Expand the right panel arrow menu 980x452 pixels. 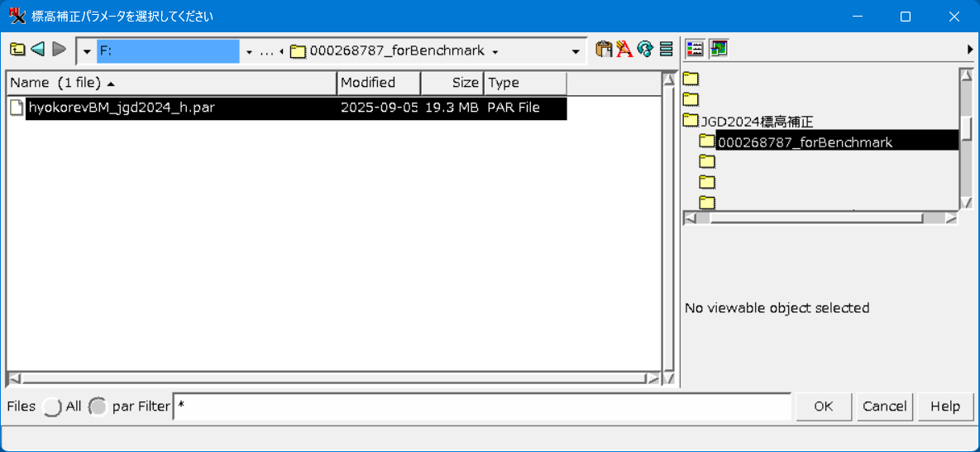[970, 50]
